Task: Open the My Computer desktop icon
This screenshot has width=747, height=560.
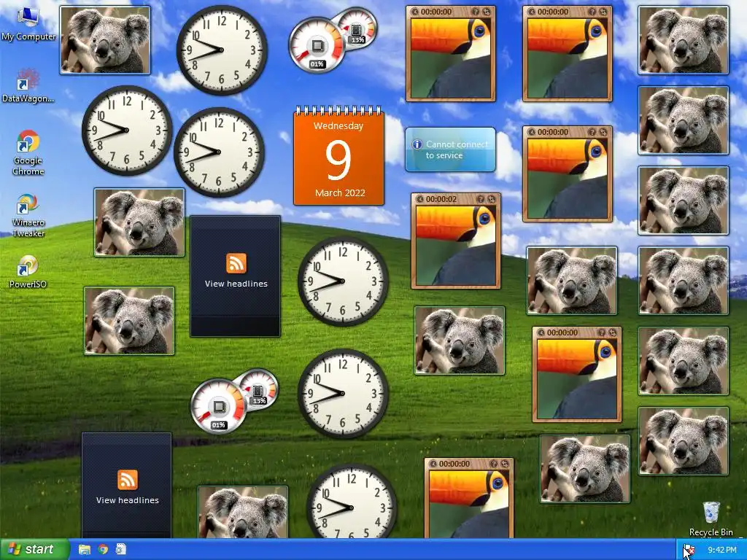Action: (x=28, y=24)
